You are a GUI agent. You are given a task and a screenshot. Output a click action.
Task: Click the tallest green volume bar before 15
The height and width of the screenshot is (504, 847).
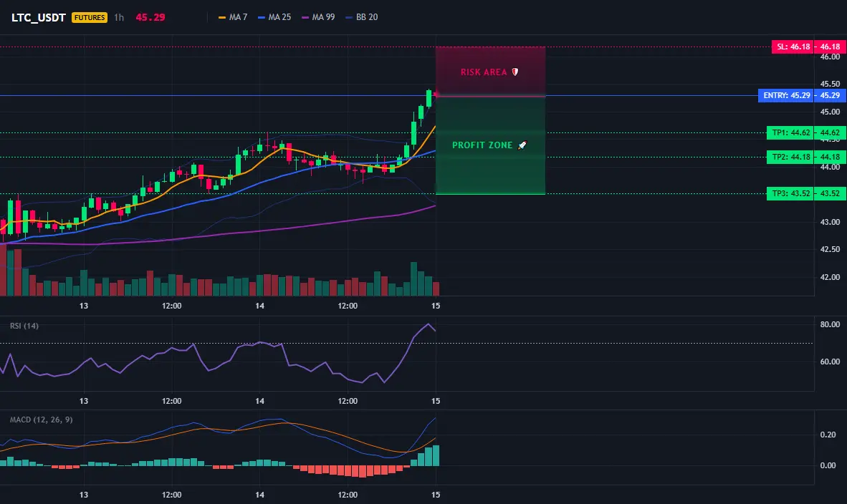coord(413,279)
